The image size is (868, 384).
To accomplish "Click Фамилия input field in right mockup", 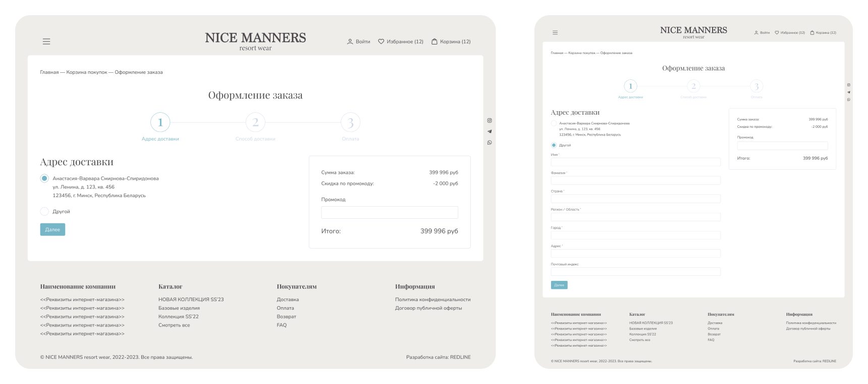I will pos(635,180).
